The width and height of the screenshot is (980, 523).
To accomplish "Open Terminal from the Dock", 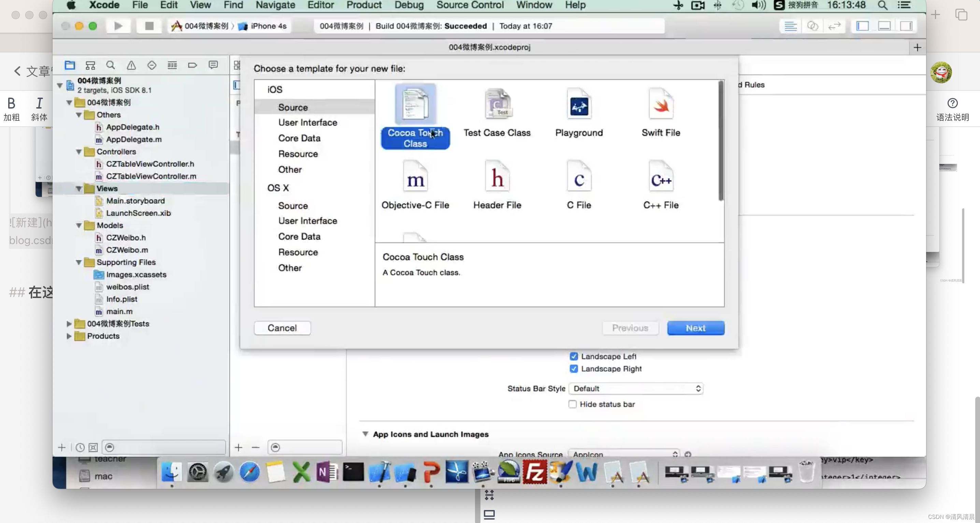I will tap(354, 472).
